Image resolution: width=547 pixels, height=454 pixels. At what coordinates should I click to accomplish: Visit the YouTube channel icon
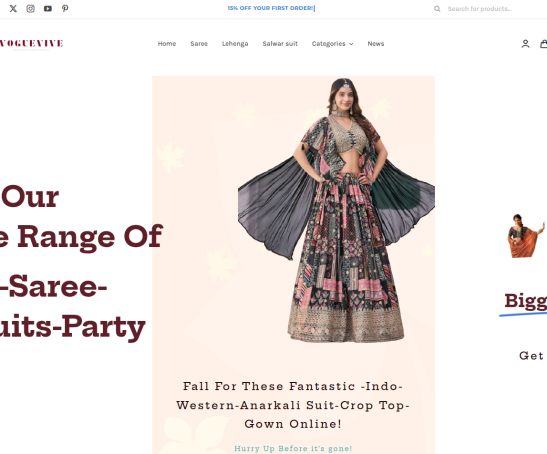pos(48,8)
